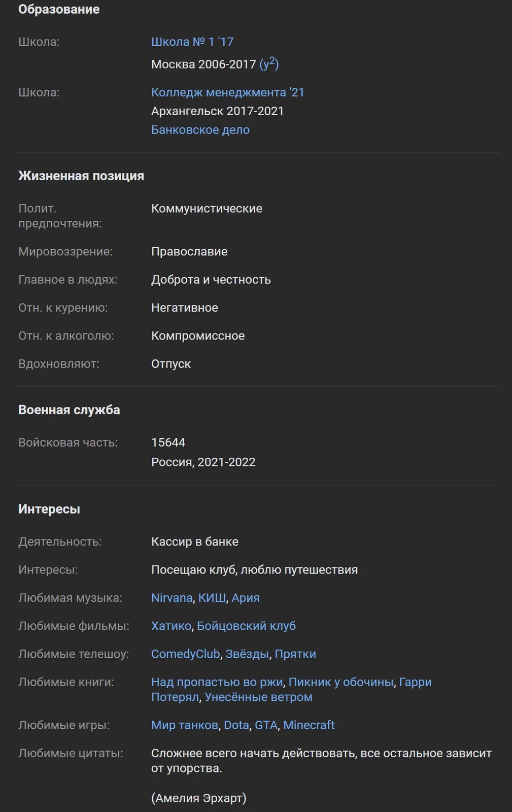The height and width of the screenshot is (812, 512).
Task: Click the Dota favorite game link
Action: (236, 725)
